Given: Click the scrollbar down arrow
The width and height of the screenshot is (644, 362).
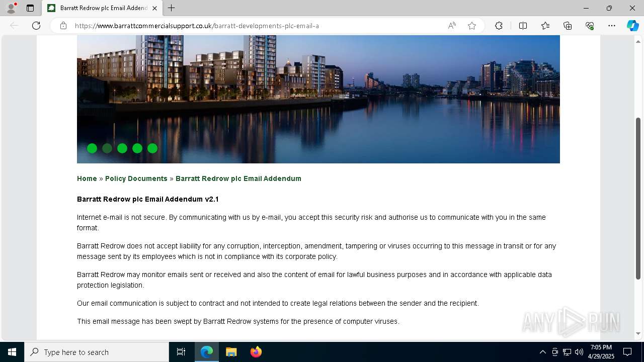Looking at the screenshot, I should 638,333.
